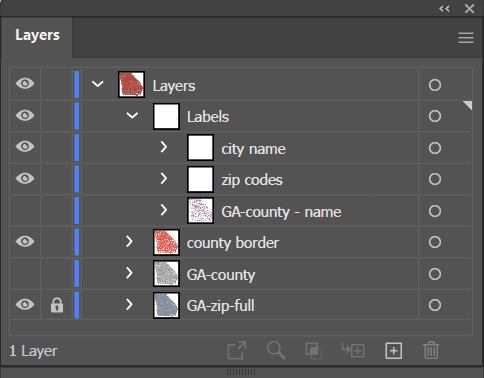Lock the county border layer
Screen dimensions: 484x378
[57, 242]
